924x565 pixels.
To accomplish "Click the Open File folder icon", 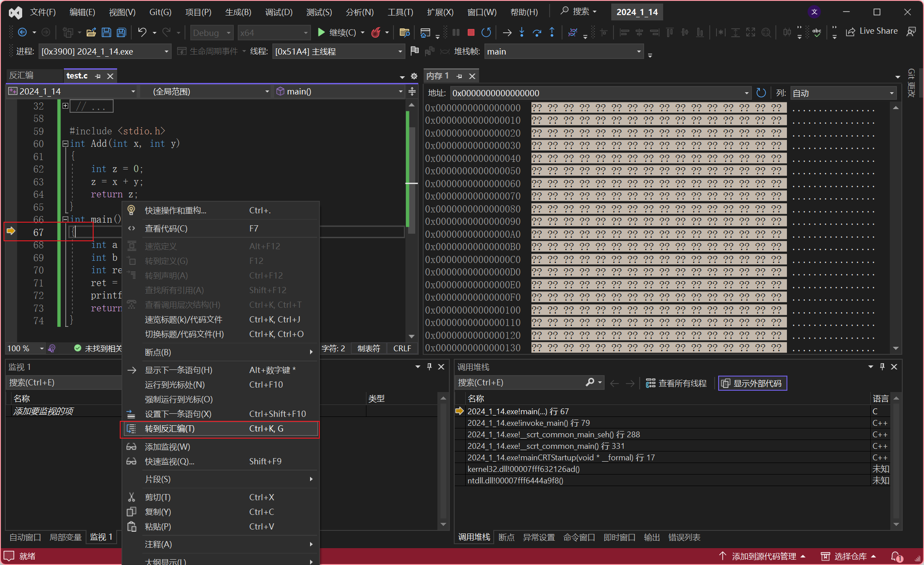I will (x=91, y=32).
